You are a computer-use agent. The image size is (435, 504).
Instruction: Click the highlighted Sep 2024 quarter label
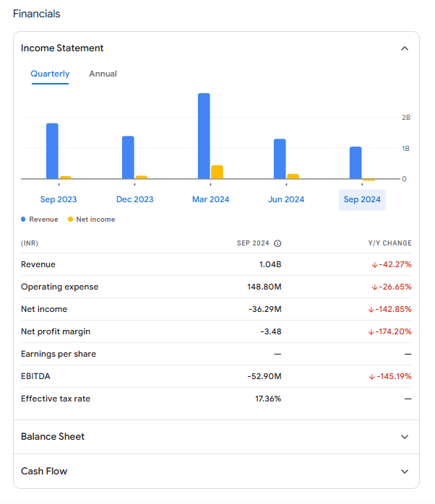362,199
